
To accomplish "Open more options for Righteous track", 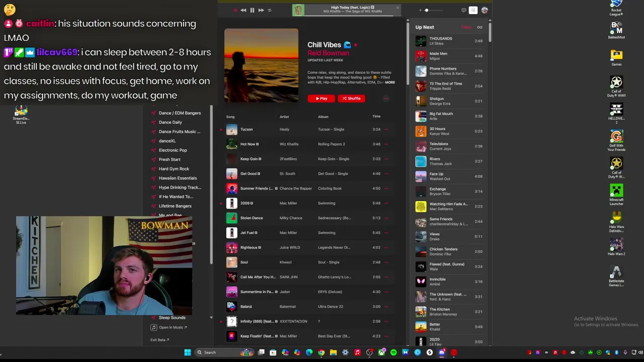I will point(386,247).
